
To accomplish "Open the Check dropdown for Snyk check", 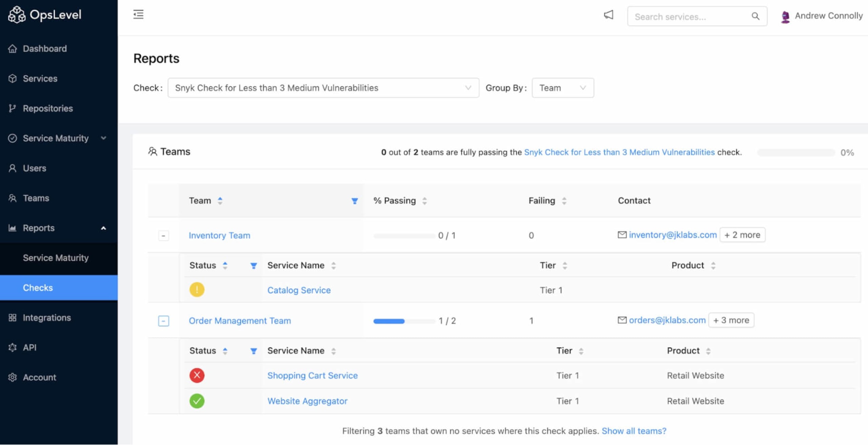I will pyautogui.click(x=323, y=88).
